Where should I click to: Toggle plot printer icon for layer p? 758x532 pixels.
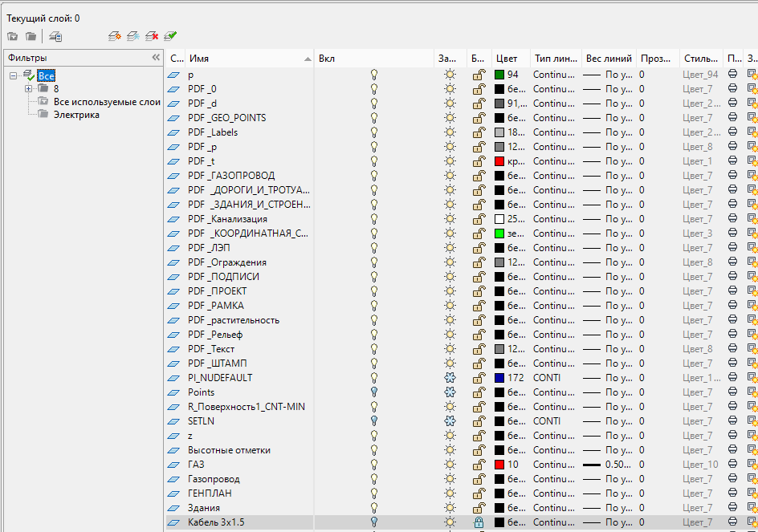pyautogui.click(x=733, y=75)
